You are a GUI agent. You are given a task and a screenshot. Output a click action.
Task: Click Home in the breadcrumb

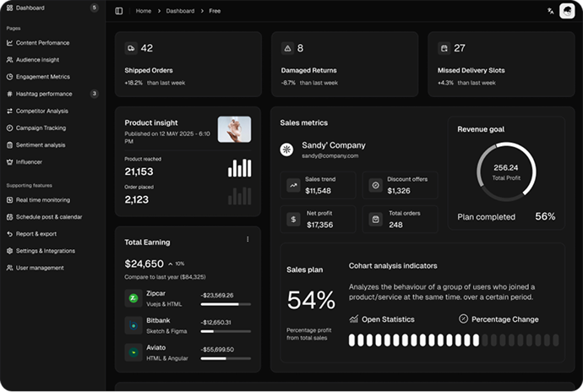click(x=144, y=11)
